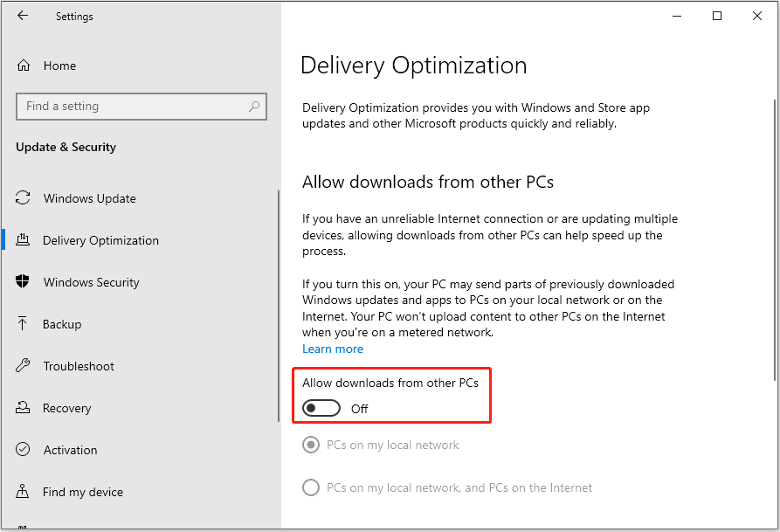Select the Troubleshoot wrench icon
The height and width of the screenshot is (532, 780).
pyautogui.click(x=24, y=366)
